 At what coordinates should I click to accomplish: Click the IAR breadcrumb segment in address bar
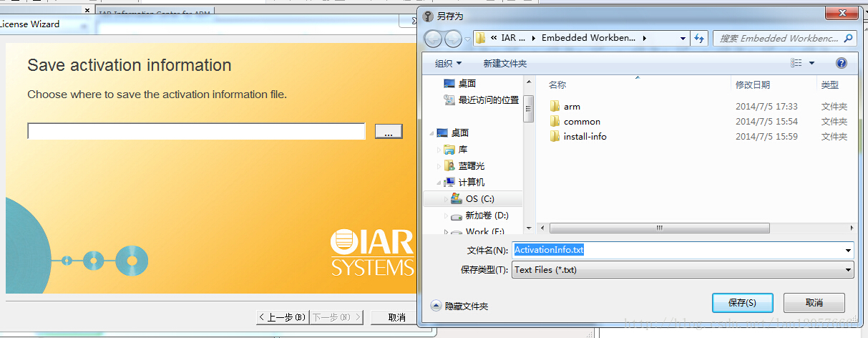[x=512, y=38]
